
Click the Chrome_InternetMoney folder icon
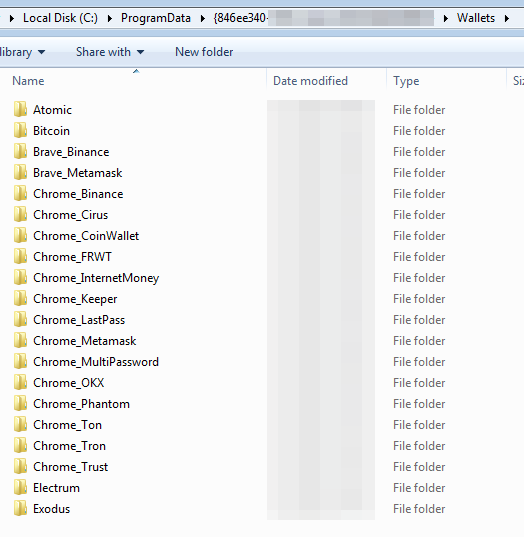(20, 277)
